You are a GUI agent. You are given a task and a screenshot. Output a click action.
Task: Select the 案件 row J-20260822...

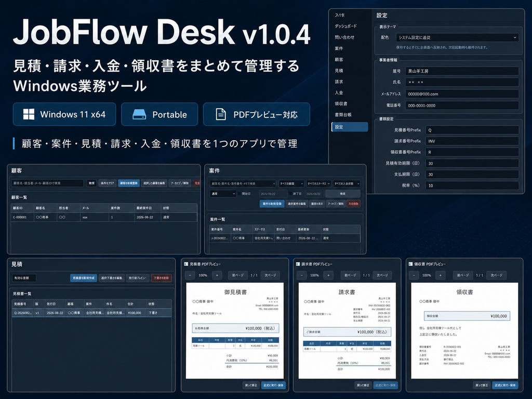click(x=285, y=238)
